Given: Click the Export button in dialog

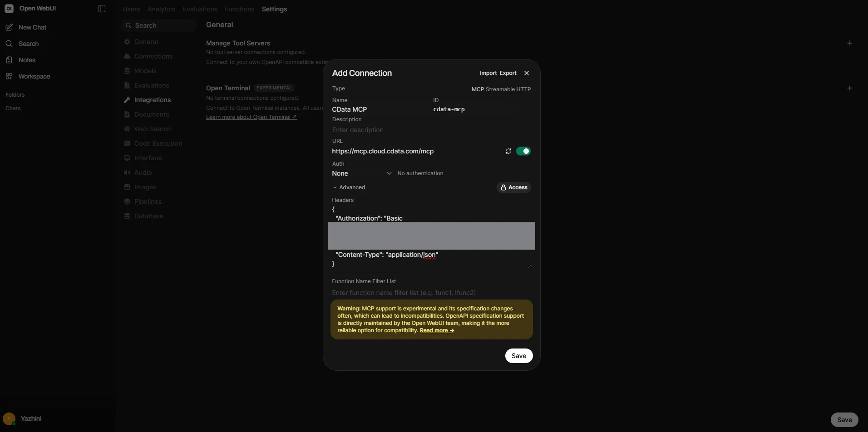Looking at the screenshot, I should (x=508, y=73).
